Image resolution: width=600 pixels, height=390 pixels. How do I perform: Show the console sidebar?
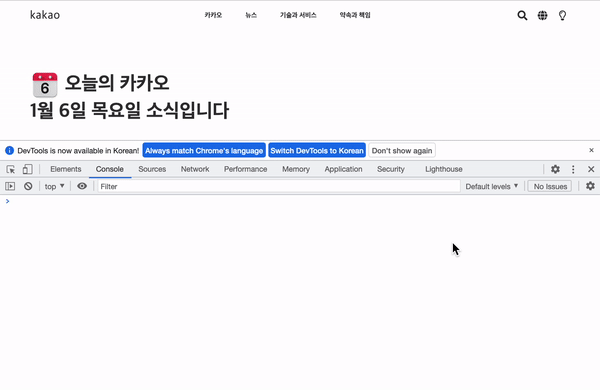[10, 186]
